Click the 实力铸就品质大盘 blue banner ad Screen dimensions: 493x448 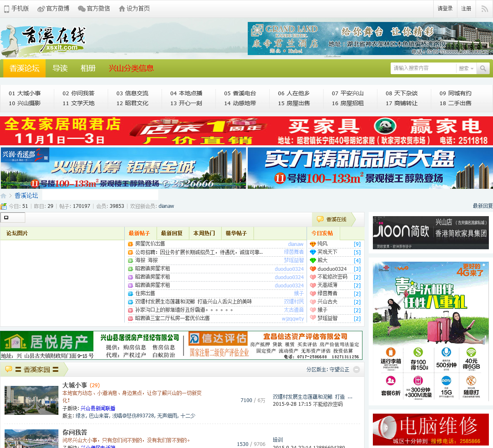click(x=370, y=168)
